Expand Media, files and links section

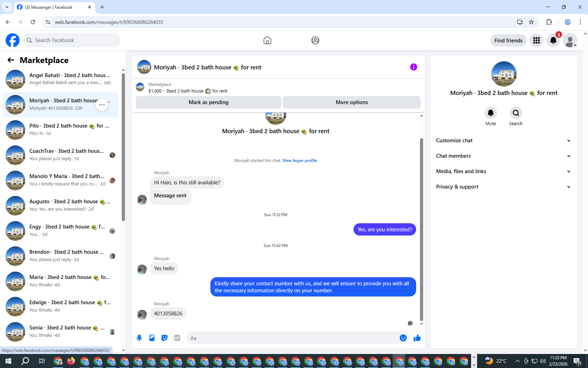click(x=504, y=171)
